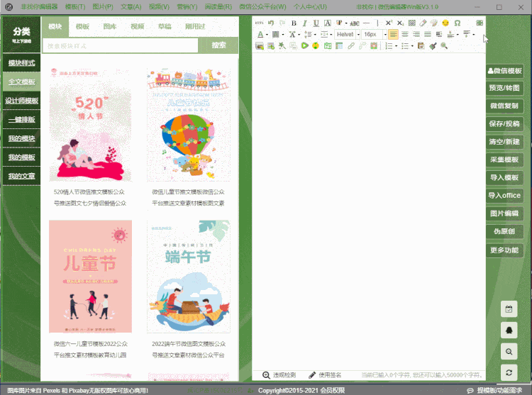This screenshot has width=532, height=395.
Task: Toggle italic formatting
Action: click(305, 23)
